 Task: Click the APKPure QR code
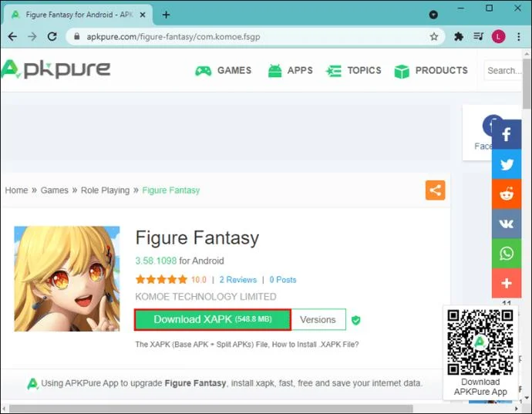pos(480,342)
